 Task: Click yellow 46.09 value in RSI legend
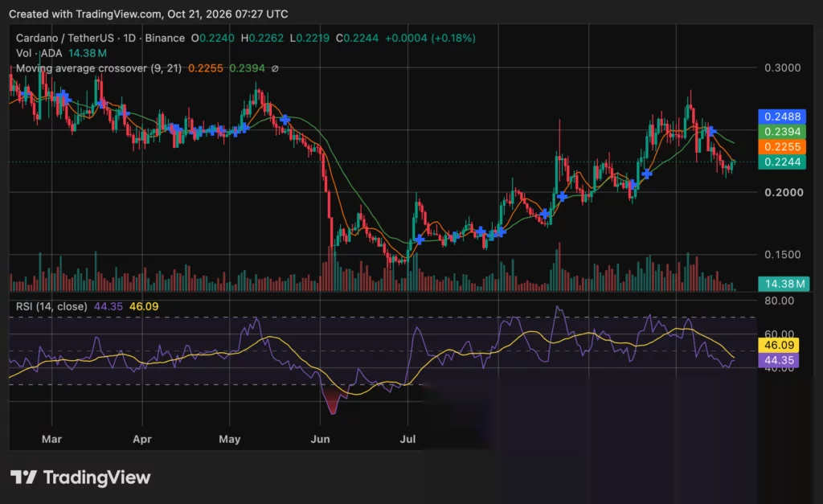(144, 306)
